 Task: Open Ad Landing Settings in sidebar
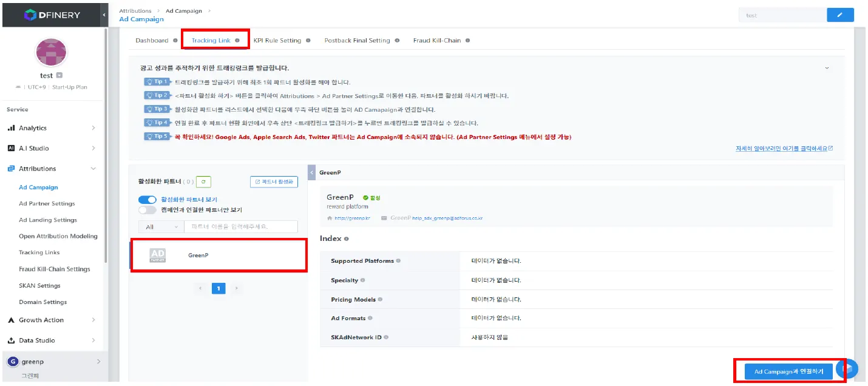[x=48, y=220]
